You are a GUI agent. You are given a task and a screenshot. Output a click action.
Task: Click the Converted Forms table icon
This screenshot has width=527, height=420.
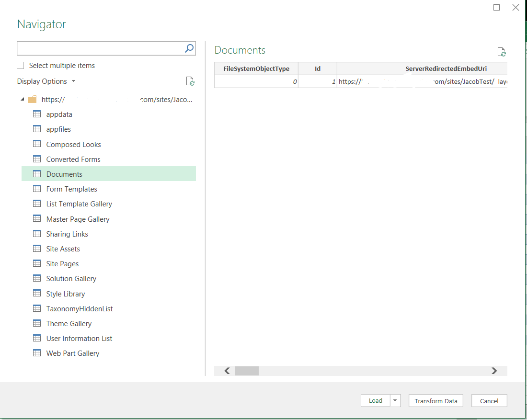pos(37,159)
